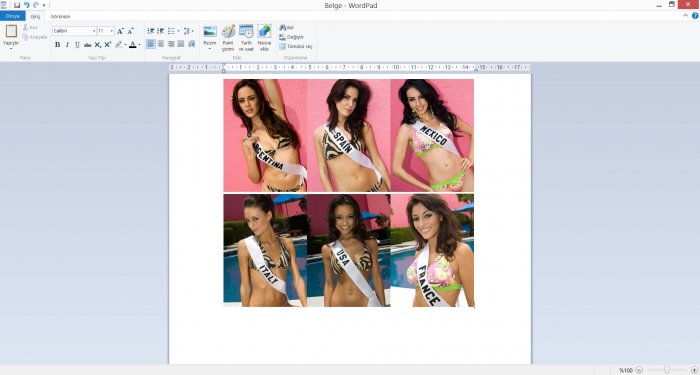Toggle strikethrough formatting
The height and width of the screenshot is (375, 700).
tap(88, 45)
